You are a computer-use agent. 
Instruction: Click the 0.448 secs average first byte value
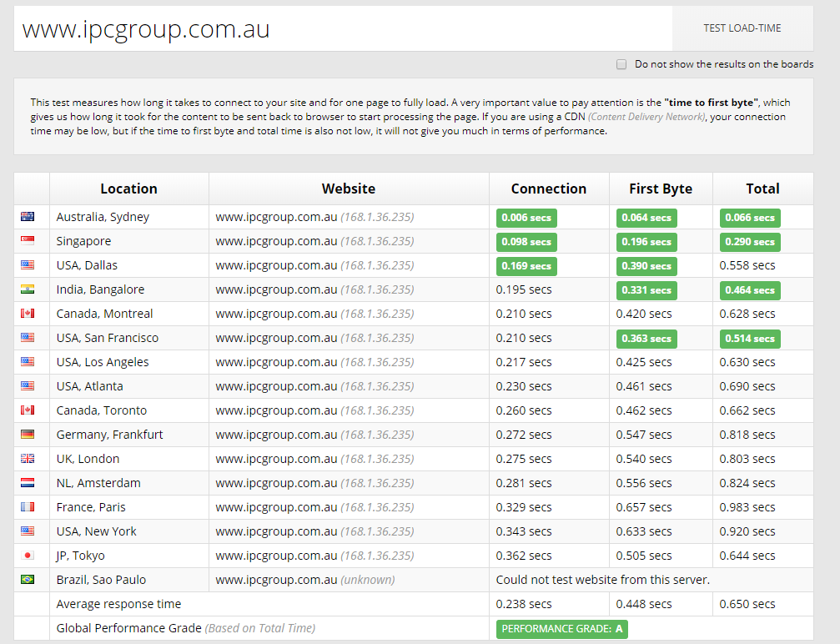[644, 604]
